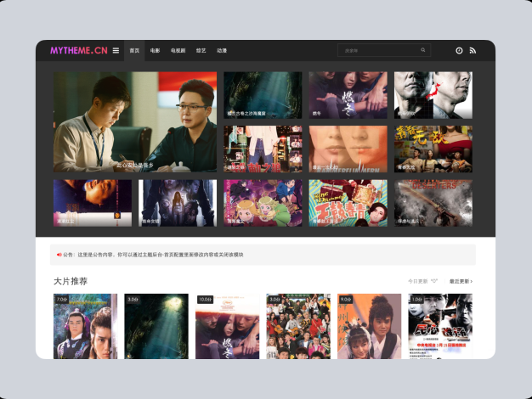Open the 9.0分 period couple poster
The width and height of the screenshot is (532, 399).
pyautogui.click(x=369, y=326)
